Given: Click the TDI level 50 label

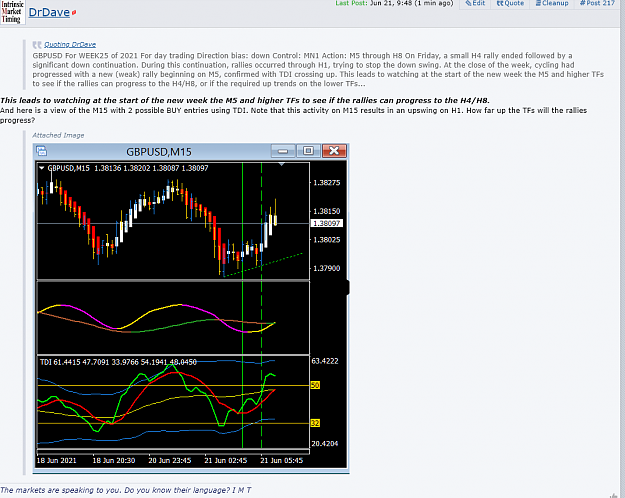Looking at the screenshot, I should pyautogui.click(x=315, y=385).
